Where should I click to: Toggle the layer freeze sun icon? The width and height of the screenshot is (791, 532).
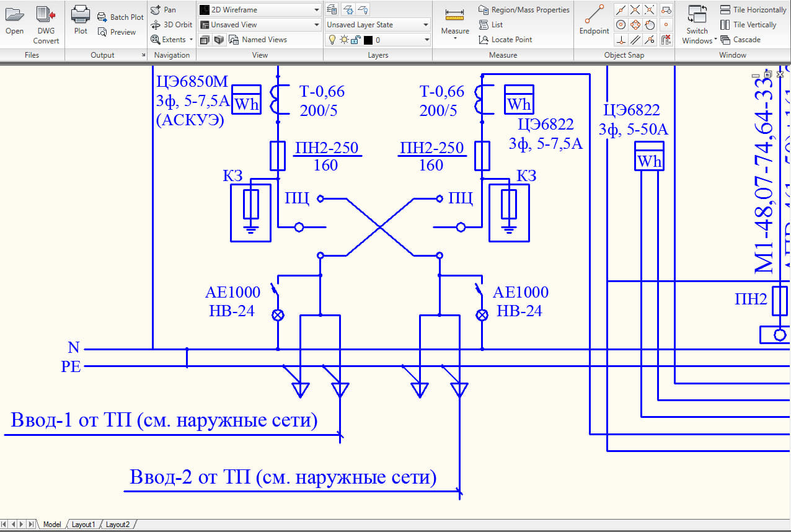pos(343,40)
